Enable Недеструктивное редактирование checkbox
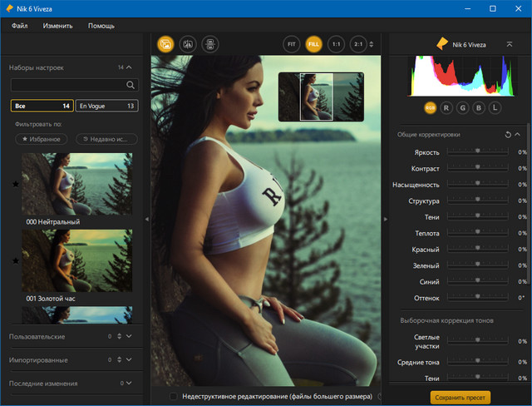 point(174,396)
